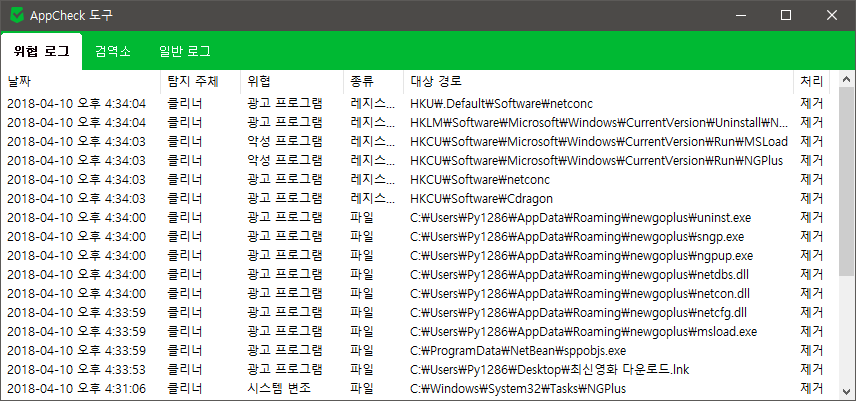The image size is (856, 401).
Task: Click 레지스... type in the Cdragon row
Action: coord(373,199)
